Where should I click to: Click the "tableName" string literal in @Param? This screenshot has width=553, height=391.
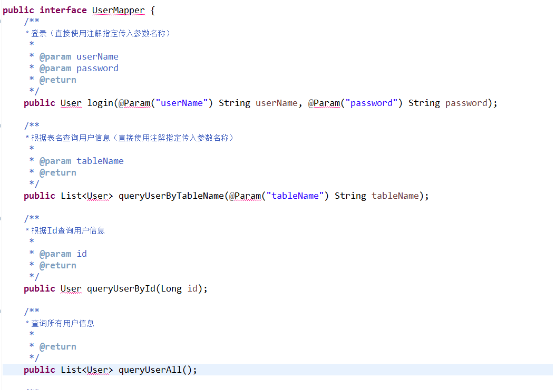(x=295, y=196)
